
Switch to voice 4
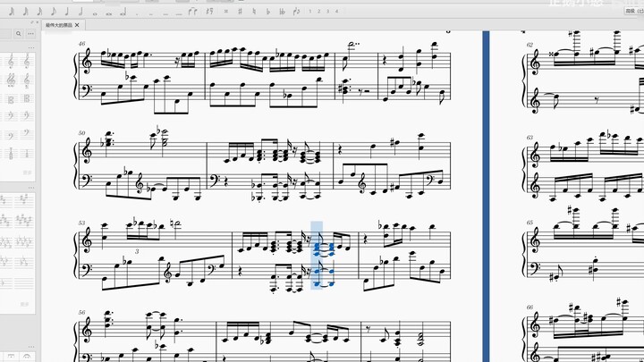[x=337, y=12]
